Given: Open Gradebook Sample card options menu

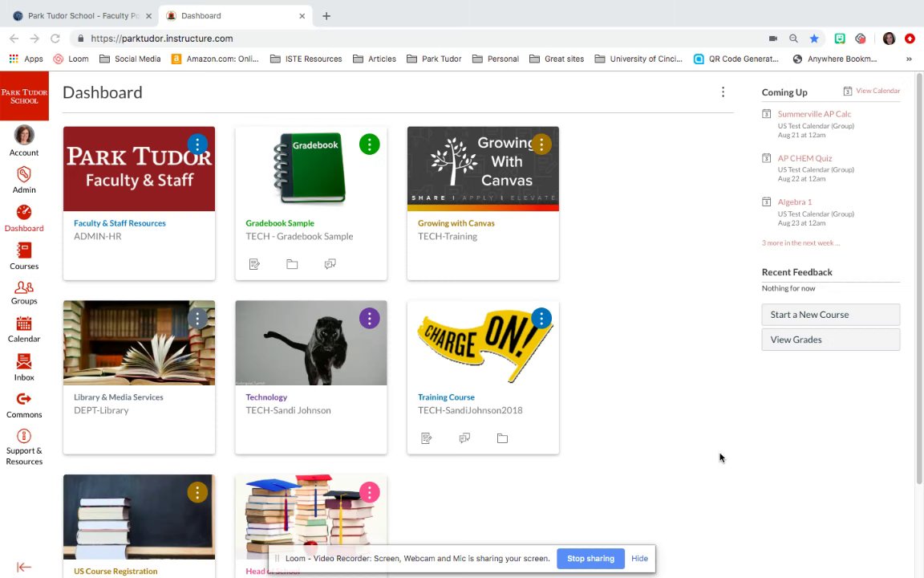Looking at the screenshot, I should click(x=370, y=144).
